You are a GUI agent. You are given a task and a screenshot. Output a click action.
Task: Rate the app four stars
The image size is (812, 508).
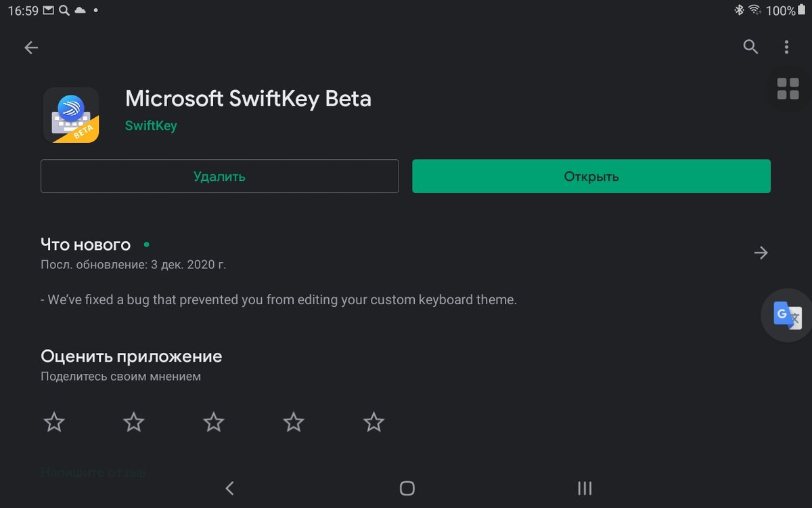(x=294, y=423)
